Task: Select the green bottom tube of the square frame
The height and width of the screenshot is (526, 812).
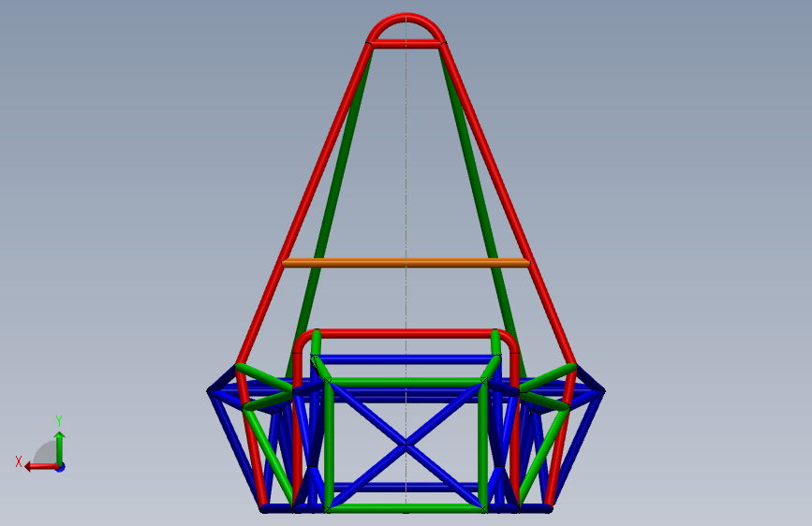Action: pyautogui.click(x=406, y=508)
